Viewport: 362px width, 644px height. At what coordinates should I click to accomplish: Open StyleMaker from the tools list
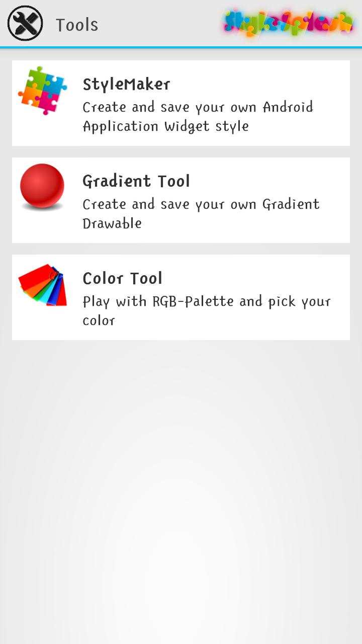(x=181, y=103)
